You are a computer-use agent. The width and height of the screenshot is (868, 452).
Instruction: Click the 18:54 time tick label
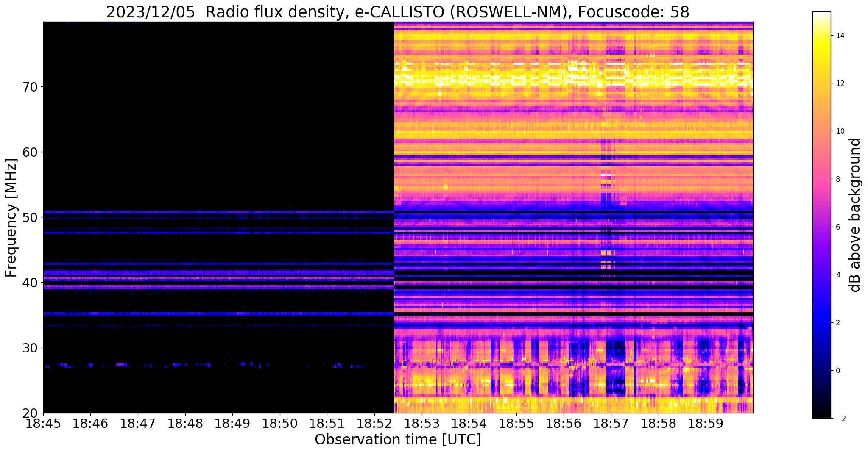coord(469,424)
